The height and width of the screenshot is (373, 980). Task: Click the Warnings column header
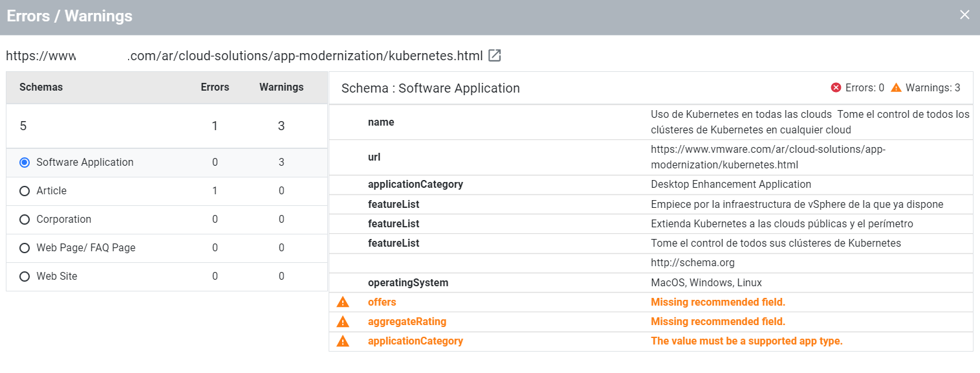(x=281, y=87)
